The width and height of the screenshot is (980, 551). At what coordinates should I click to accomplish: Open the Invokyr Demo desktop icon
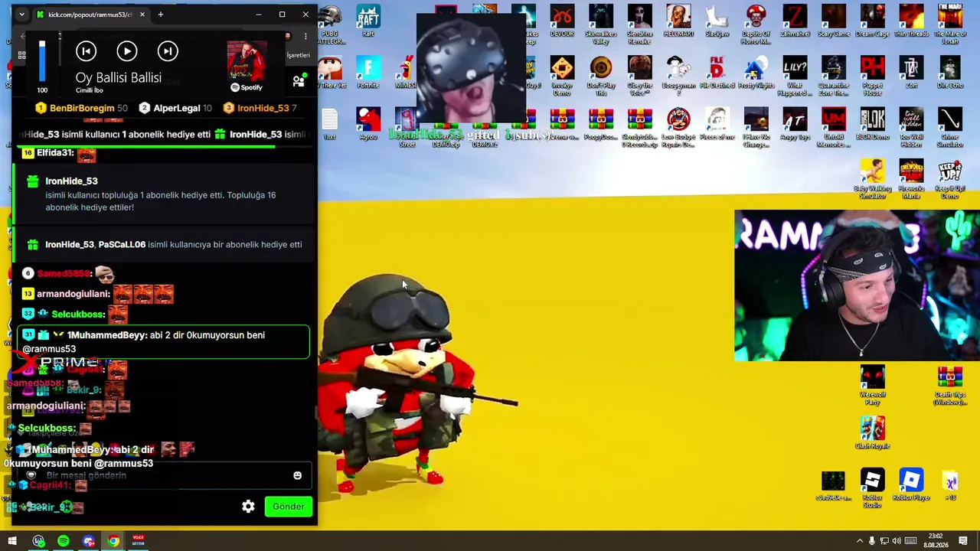pos(562,76)
